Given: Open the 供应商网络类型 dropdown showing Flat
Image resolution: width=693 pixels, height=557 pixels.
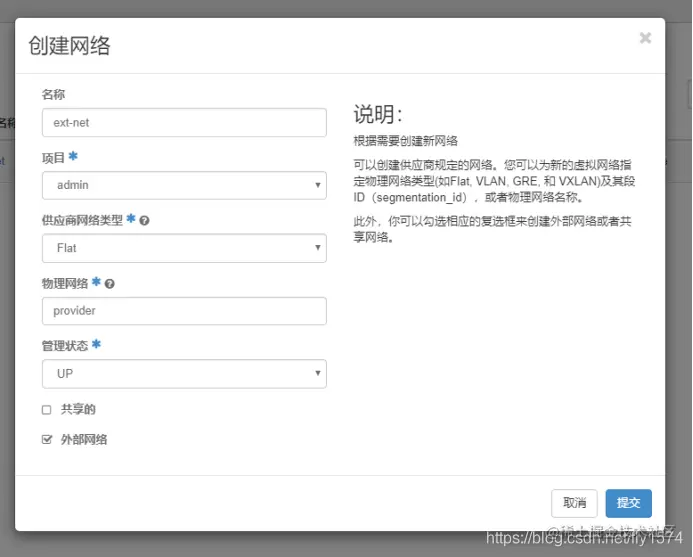Looking at the screenshot, I should tap(184, 248).
